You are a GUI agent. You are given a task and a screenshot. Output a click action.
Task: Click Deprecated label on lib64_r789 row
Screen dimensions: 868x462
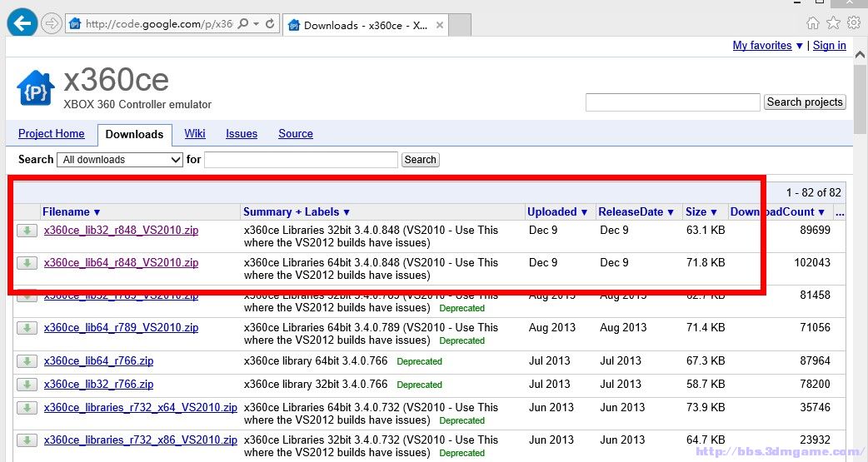tap(461, 340)
